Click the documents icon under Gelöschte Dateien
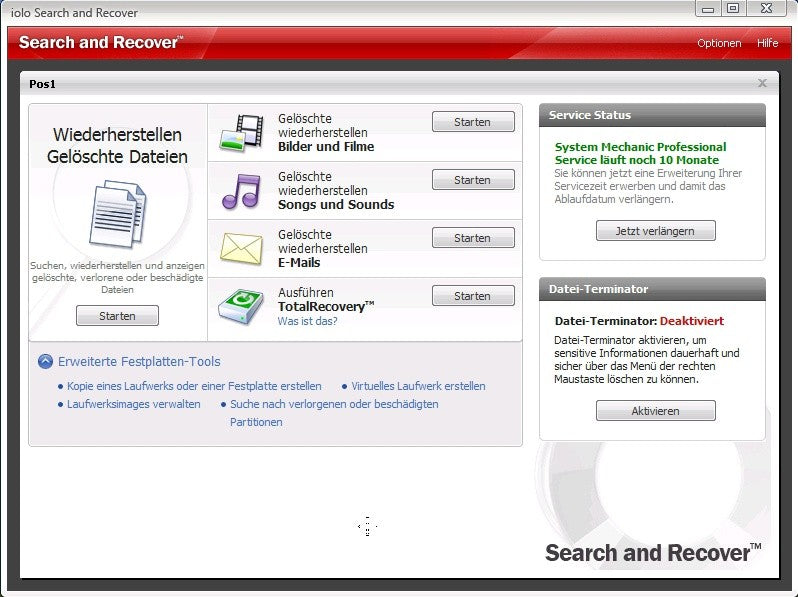Viewport: 798px width, 597px height. (x=118, y=214)
